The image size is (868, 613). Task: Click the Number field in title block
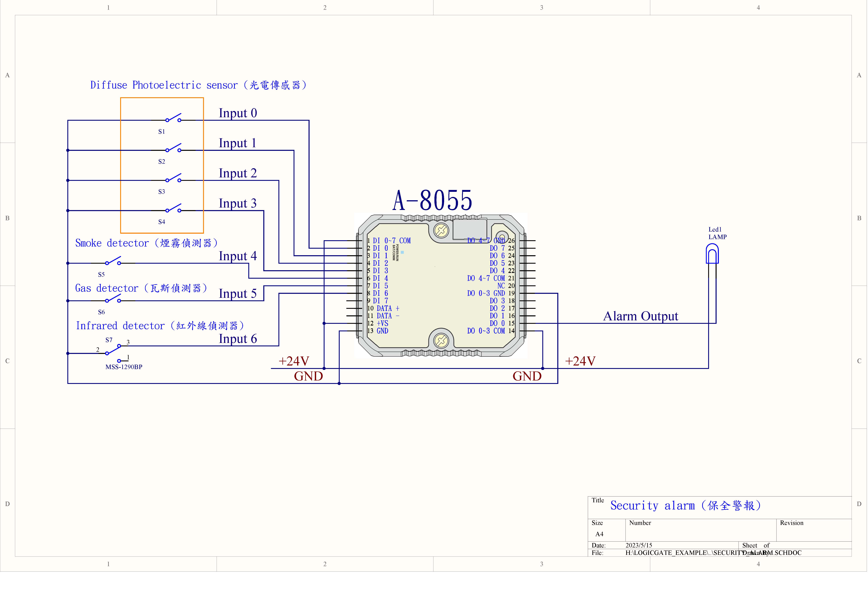point(701,530)
